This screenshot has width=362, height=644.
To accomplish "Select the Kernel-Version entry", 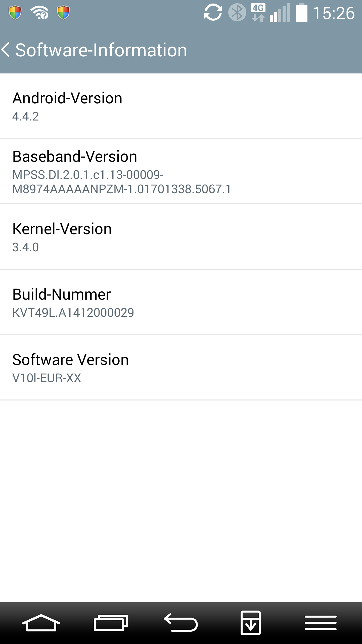I will [x=181, y=237].
